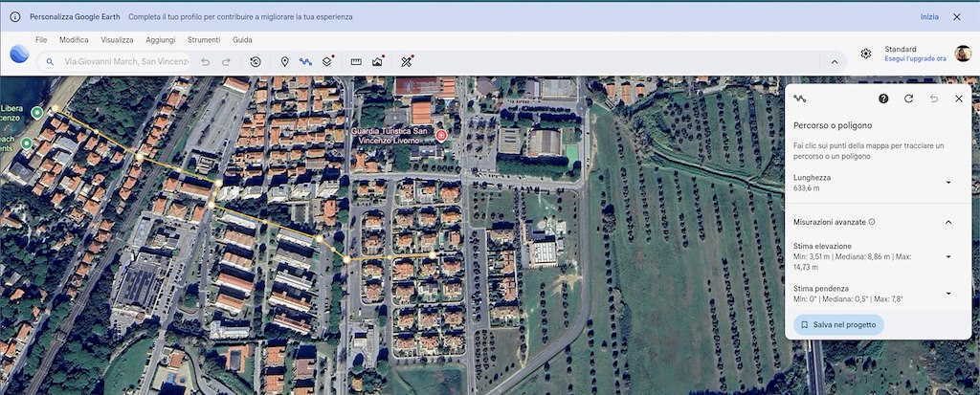Click the Inizia link in banner
The height and width of the screenshot is (395, 980).
[x=929, y=17]
